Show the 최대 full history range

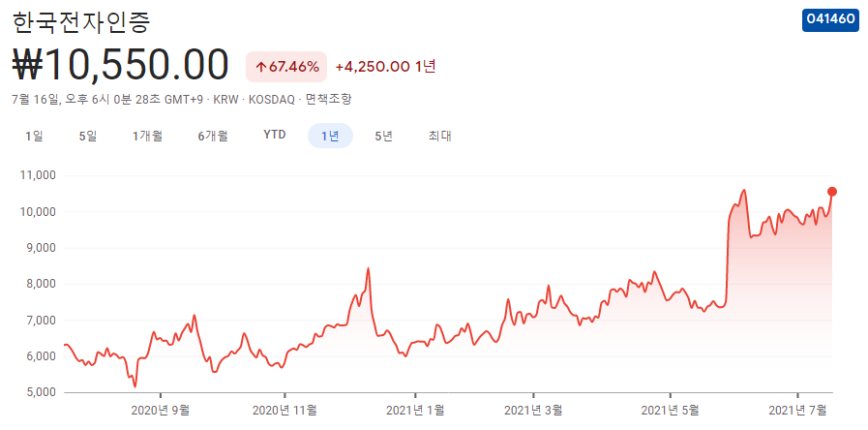click(439, 136)
